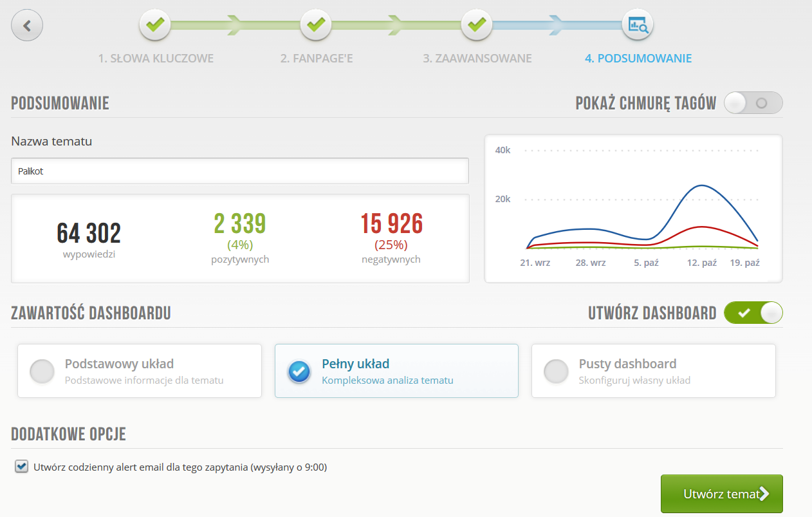Select the 4. Podsumowanie step
Screen dimensions: 812x517
[638, 59]
